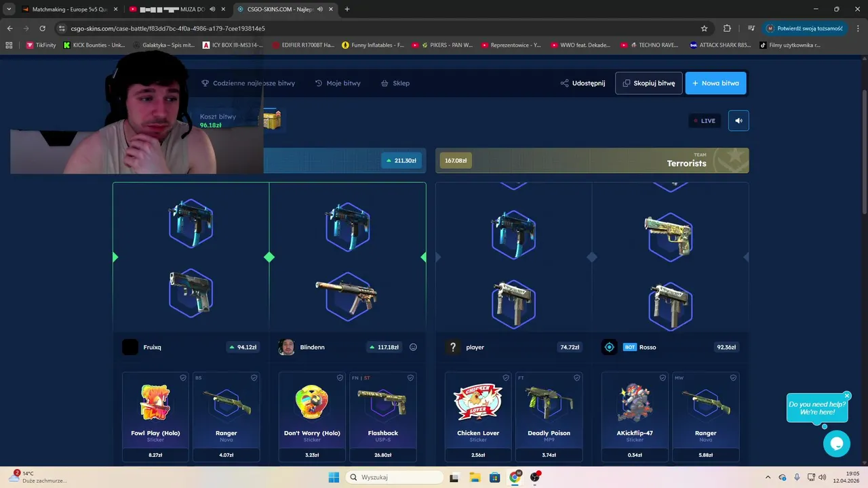
Task: Click player's 74.72zł total
Action: point(570,347)
